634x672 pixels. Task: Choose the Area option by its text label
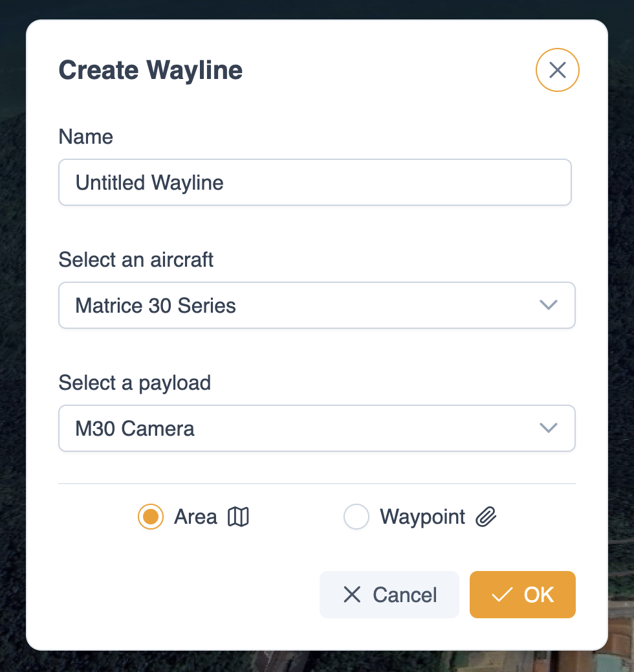point(195,517)
